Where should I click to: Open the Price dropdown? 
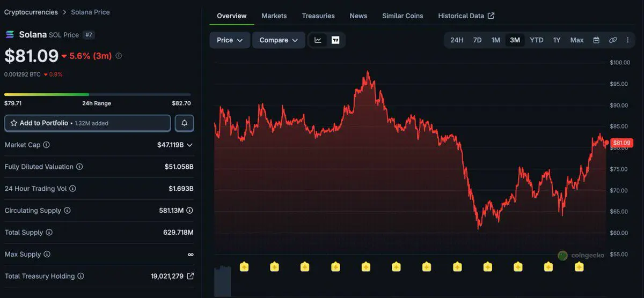(x=230, y=40)
